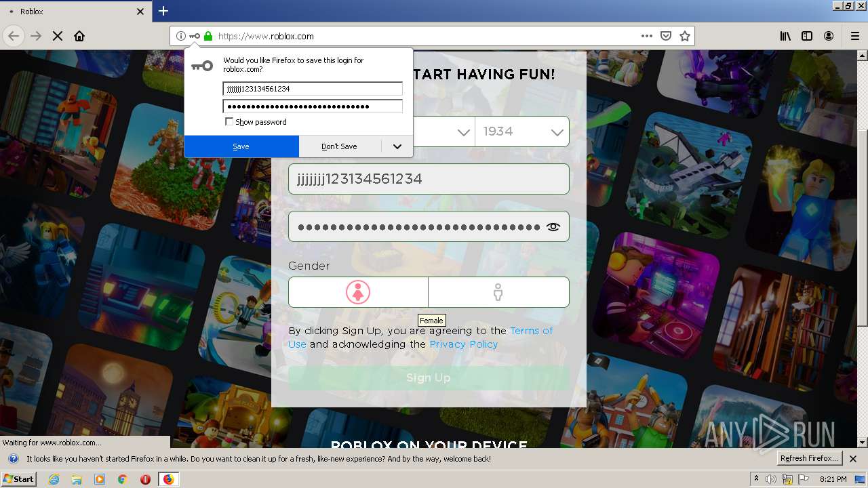Stop loading the page
Viewport: 868px width, 488px height.
point(58,36)
